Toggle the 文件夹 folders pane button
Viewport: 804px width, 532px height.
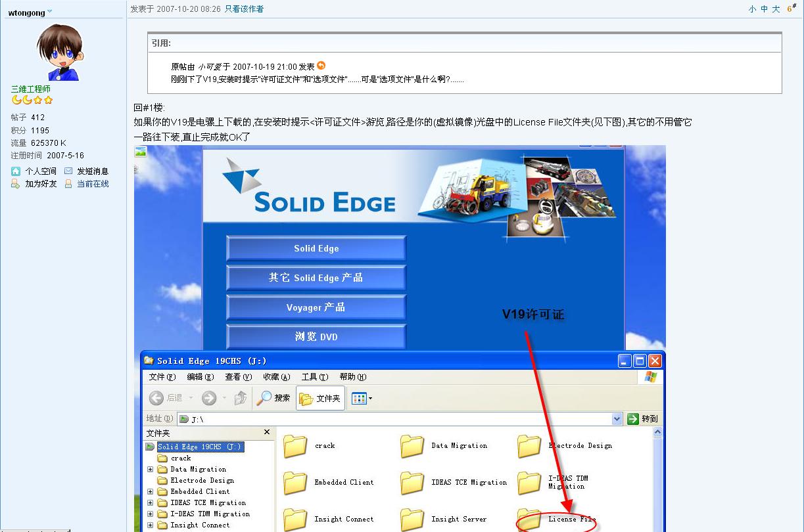320,398
